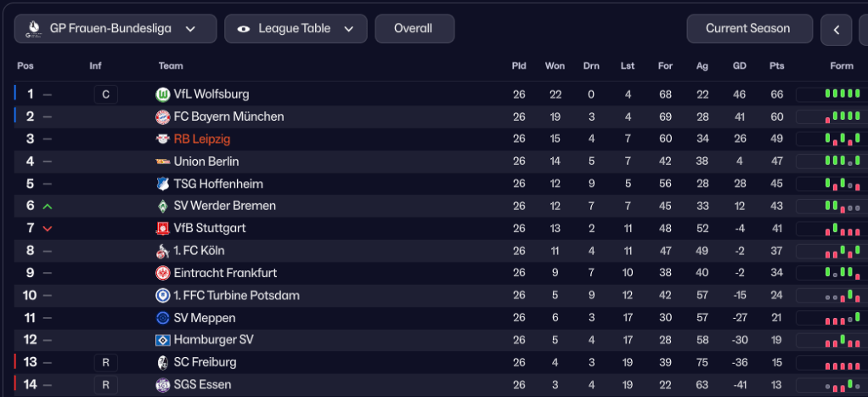Click the R relegation marker for SGS Essen
Screen dimensions: 868x397
tap(105, 384)
